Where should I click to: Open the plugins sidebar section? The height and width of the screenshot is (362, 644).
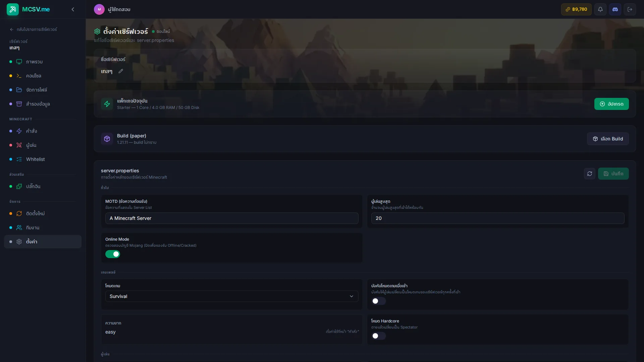click(33, 186)
